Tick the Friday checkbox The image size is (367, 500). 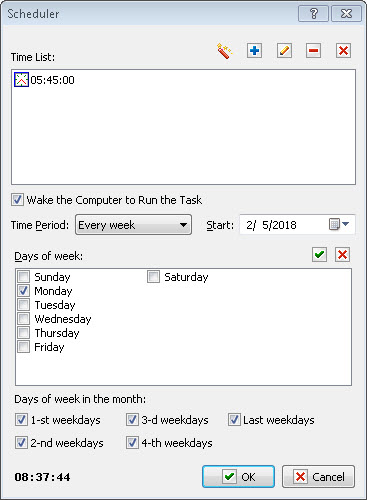(x=24, y=347)
